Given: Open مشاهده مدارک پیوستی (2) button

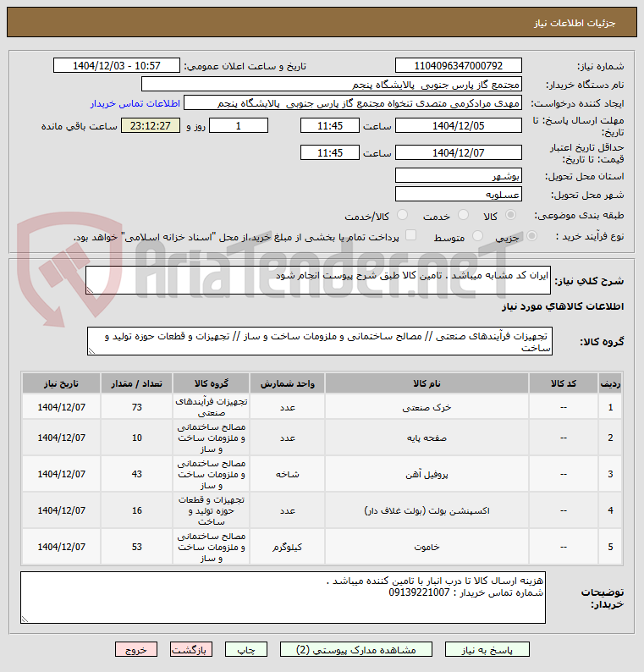Looking at the screenshot, I should click(x=356, y=650).
